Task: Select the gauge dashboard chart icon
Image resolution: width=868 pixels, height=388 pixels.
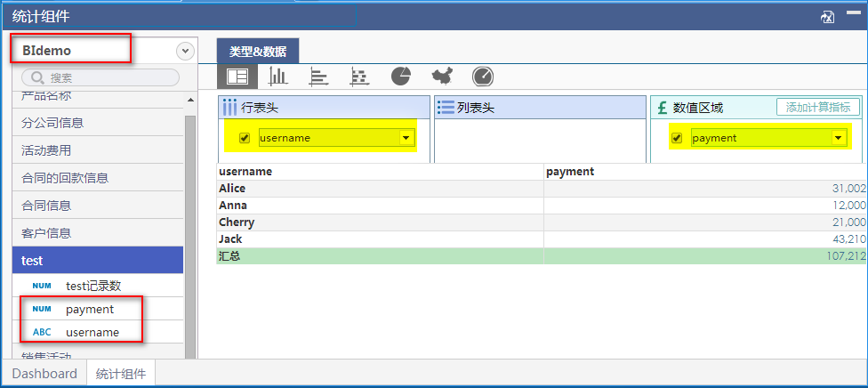Action: tap(482, 77)
